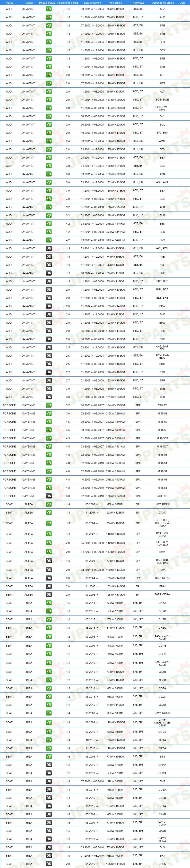Click the petrol icon in the ASN, AVK row
190x868 pixels.
point(49,182)
